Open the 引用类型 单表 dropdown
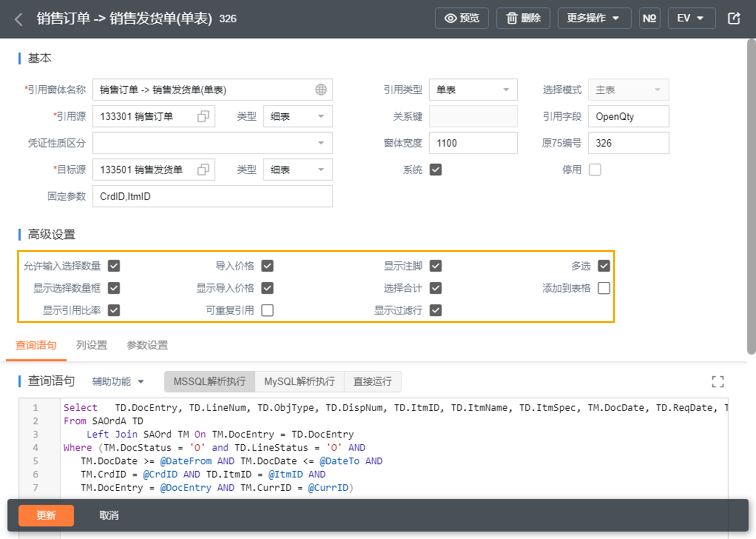Viewport: 756px width, 539px height. 473,90
